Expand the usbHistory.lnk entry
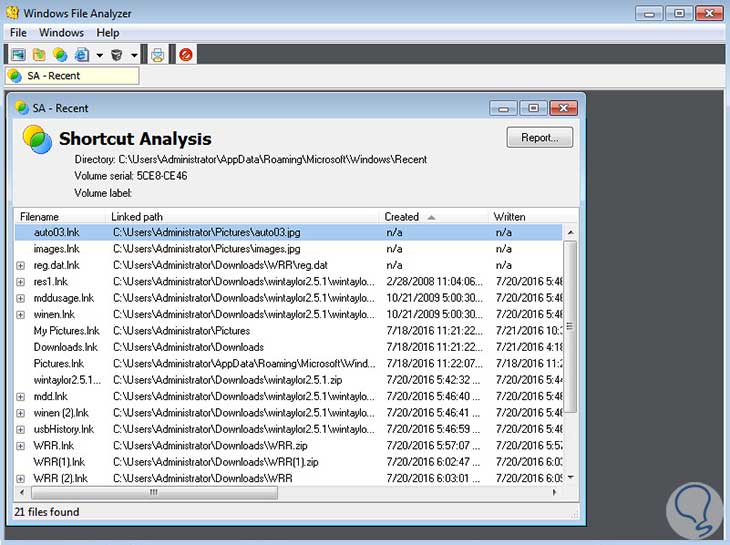 coord(20,430)
